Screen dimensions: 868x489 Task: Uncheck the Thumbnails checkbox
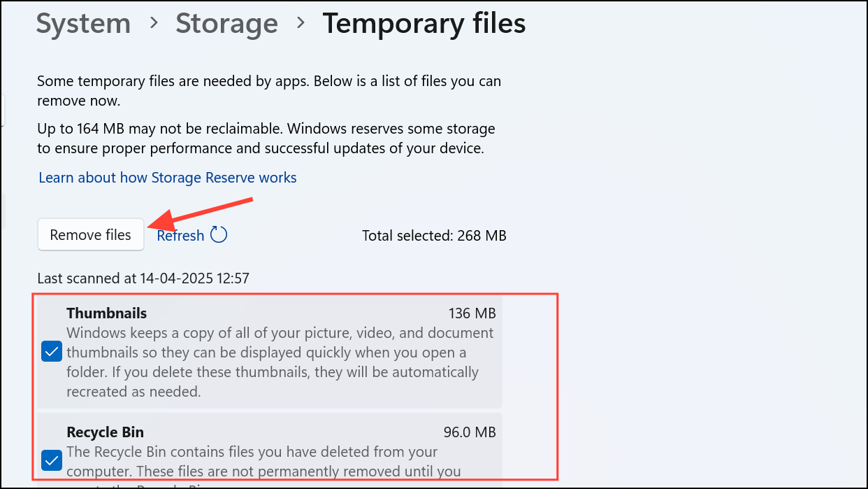[x=52, y=352]
